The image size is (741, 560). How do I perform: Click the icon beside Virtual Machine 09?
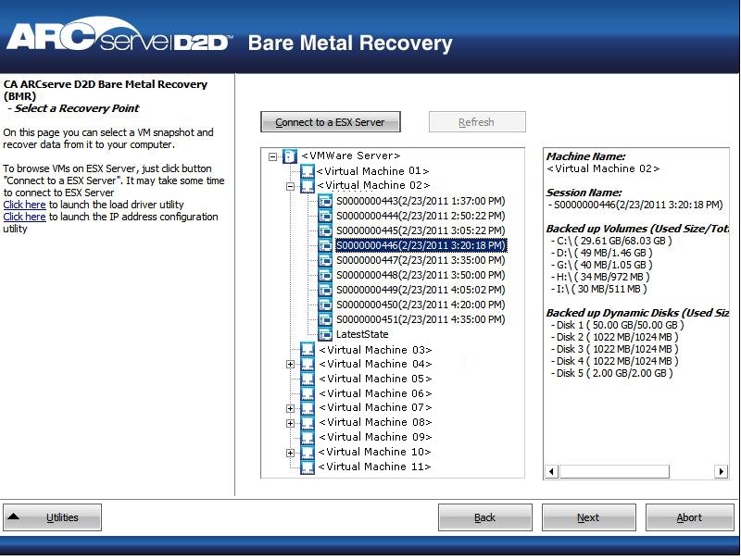308,437
